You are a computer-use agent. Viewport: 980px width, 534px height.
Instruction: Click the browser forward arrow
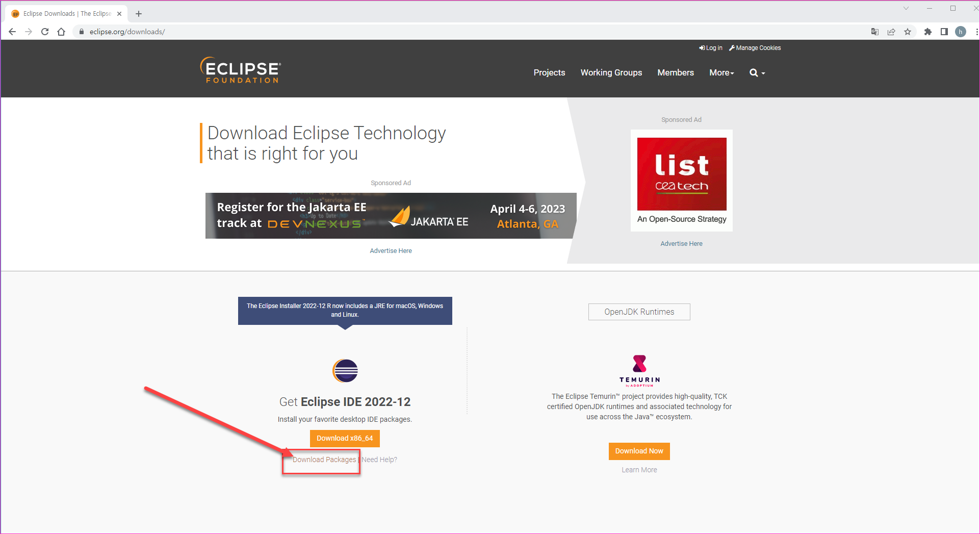[x=29, y=32]
